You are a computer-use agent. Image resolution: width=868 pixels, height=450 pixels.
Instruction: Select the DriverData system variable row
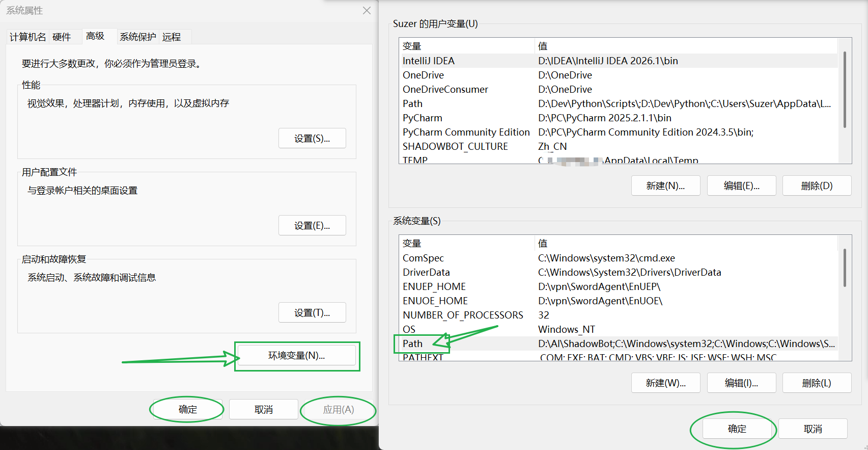pos(619,272)
